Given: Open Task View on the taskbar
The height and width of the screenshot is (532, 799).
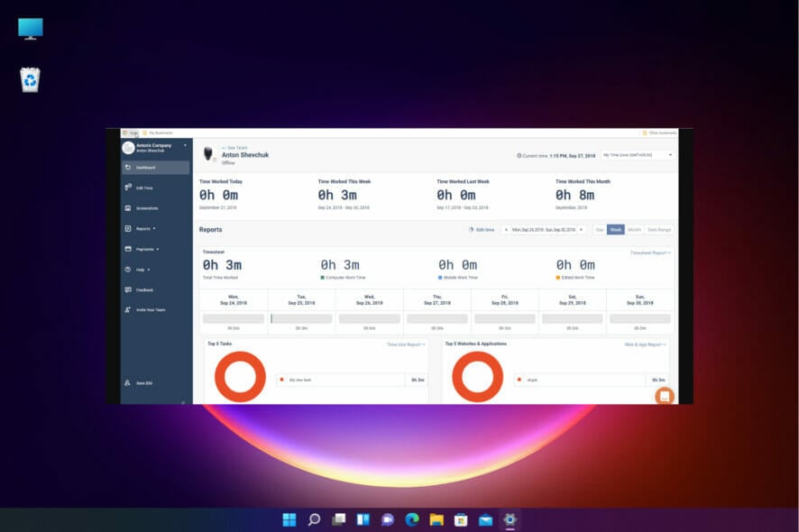Looking at the screenshot, I should (338, 519).
